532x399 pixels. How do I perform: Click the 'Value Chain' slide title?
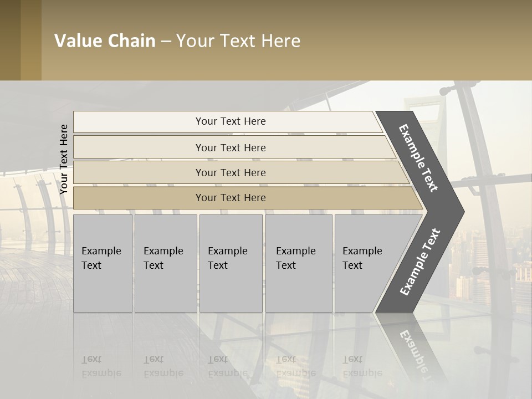pyautogui.click(x=177, y=41)
